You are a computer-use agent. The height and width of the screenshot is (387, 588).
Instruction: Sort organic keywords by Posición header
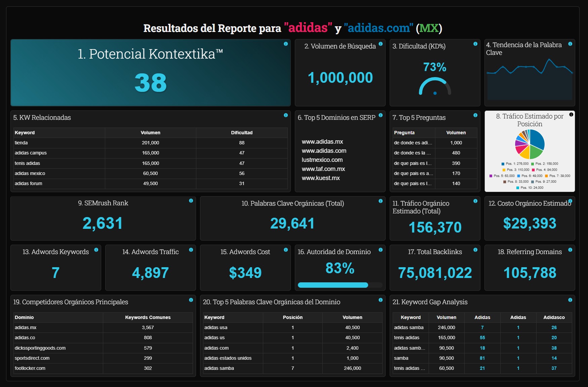292,317
